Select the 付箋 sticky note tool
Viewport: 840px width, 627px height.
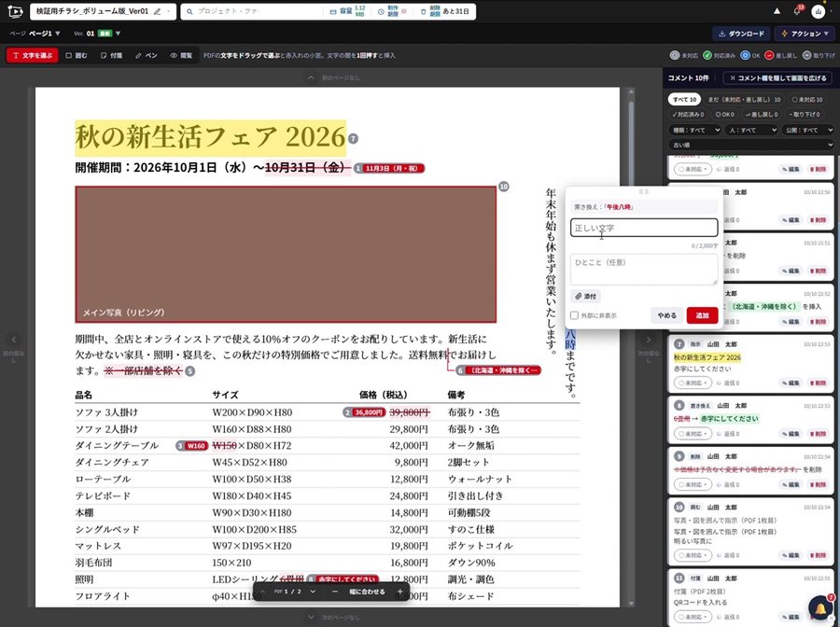(x=111, y=55)
